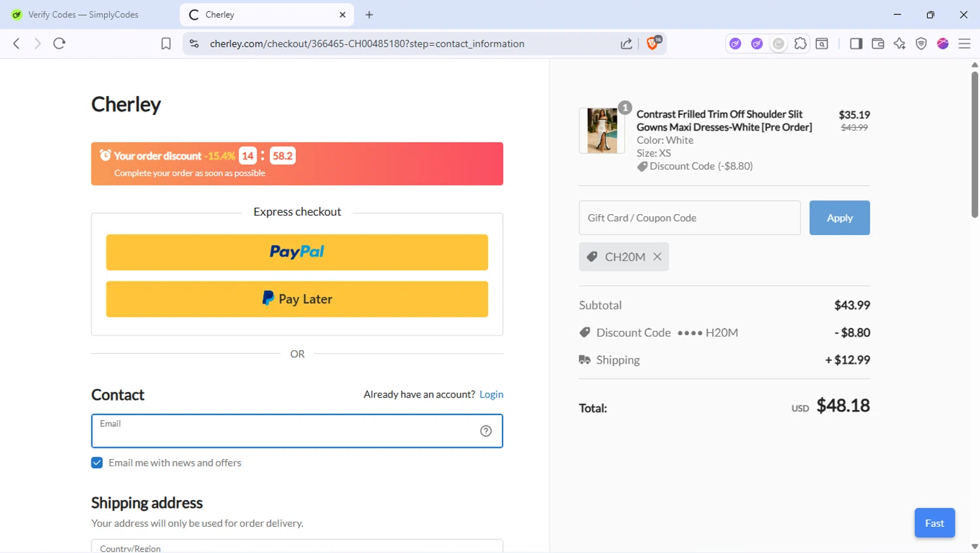Switch to the Cherley tab
Image resolution: width=980 pixels, height=553 pixels.
coord(267,14)
